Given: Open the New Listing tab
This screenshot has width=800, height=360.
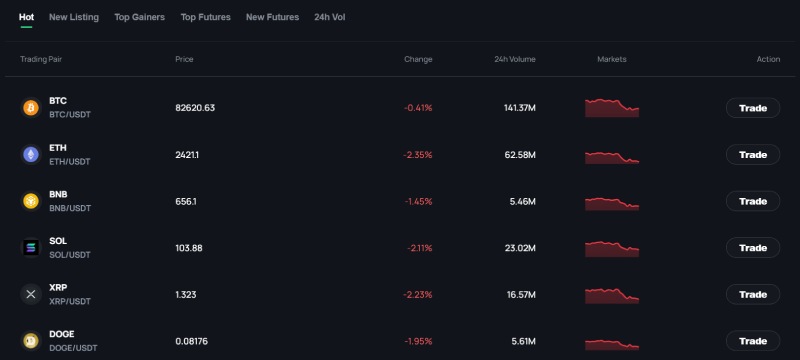Looking at the screenshot, I should pos(74,17).
